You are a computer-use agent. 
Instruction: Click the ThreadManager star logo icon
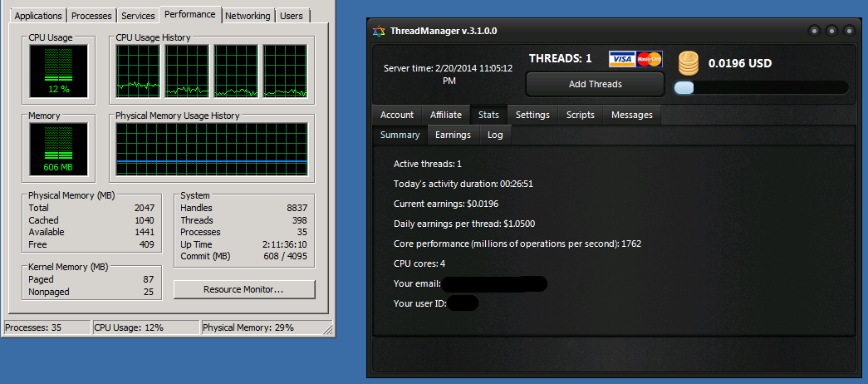[x=379, y=32]
